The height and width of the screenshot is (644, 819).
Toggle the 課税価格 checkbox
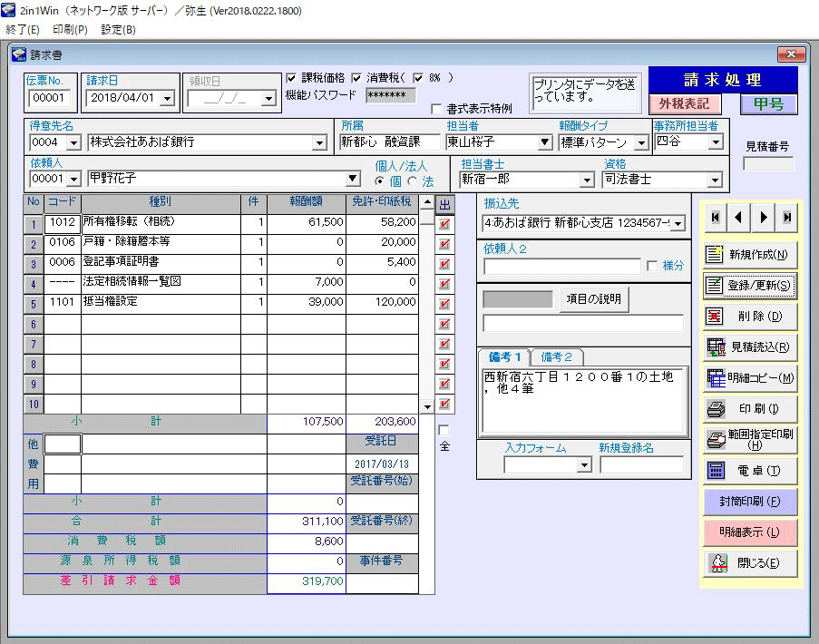(291, 78)
